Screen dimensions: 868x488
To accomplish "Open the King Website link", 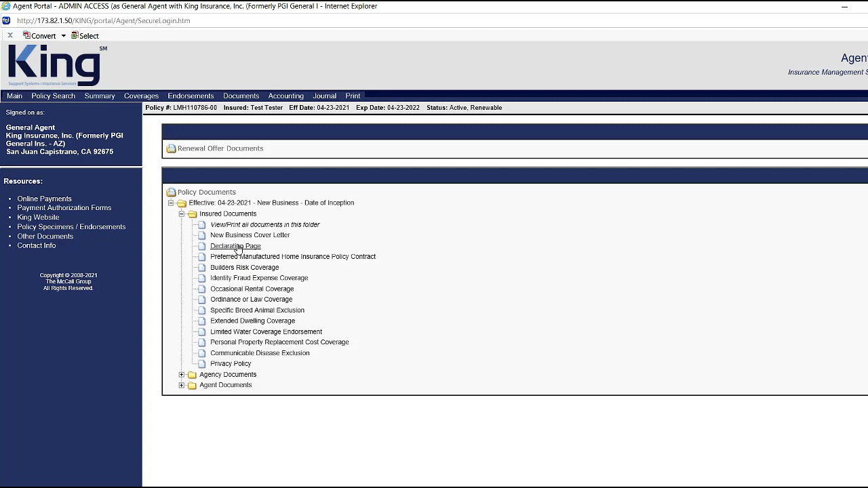I will pos(38,217).
